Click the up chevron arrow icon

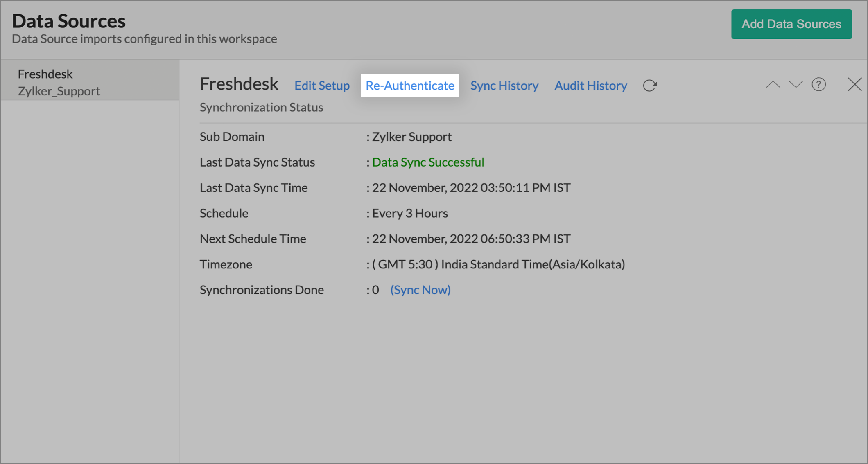click(x=773, y=85)
